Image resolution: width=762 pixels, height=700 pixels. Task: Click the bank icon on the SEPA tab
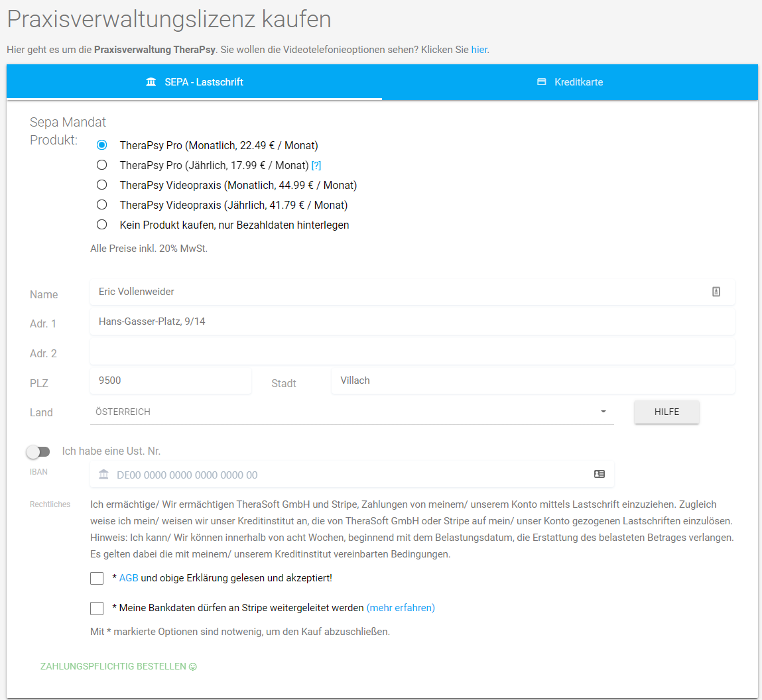pyautogui.click(x=151, y=82)
